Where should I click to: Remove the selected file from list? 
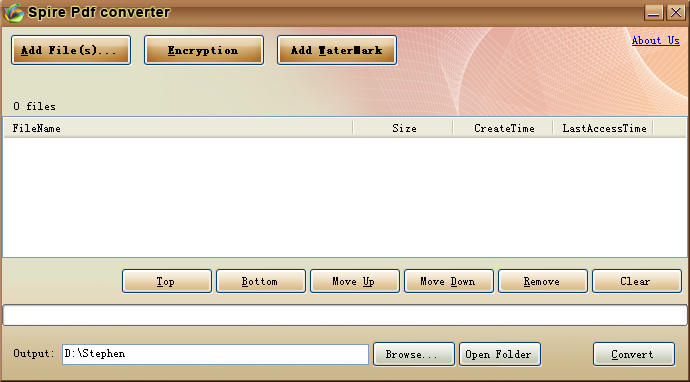[543, 281]
